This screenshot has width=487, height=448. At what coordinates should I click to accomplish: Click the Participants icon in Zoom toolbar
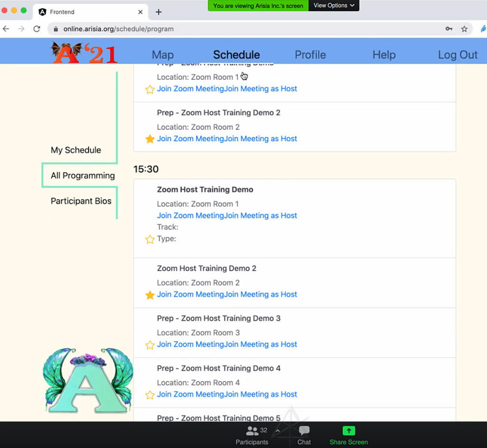252,431
